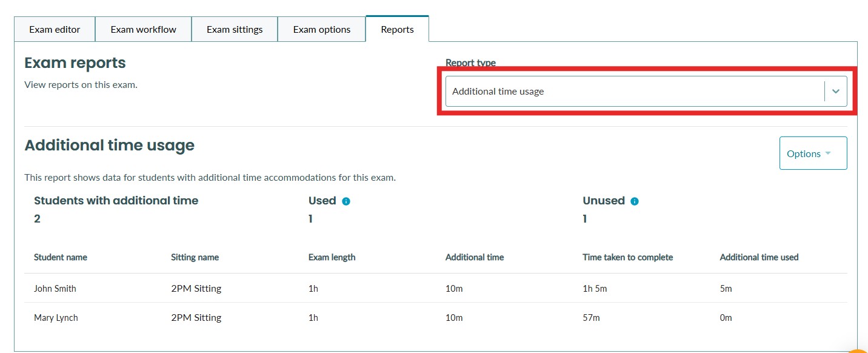Open the Exam workflow tab
Screen dimensions: 868x353
[144, 29]
